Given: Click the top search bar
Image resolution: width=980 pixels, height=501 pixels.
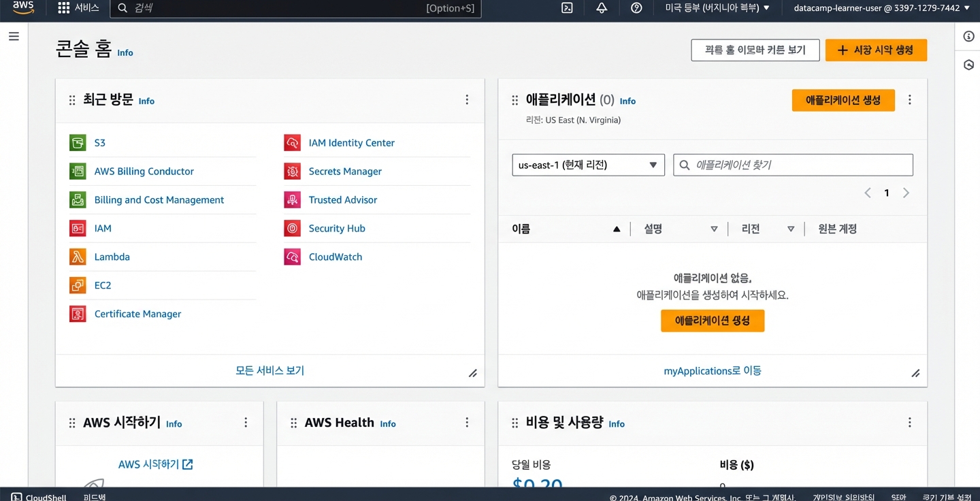Looking at the screenshot, I should click(295, 8).
